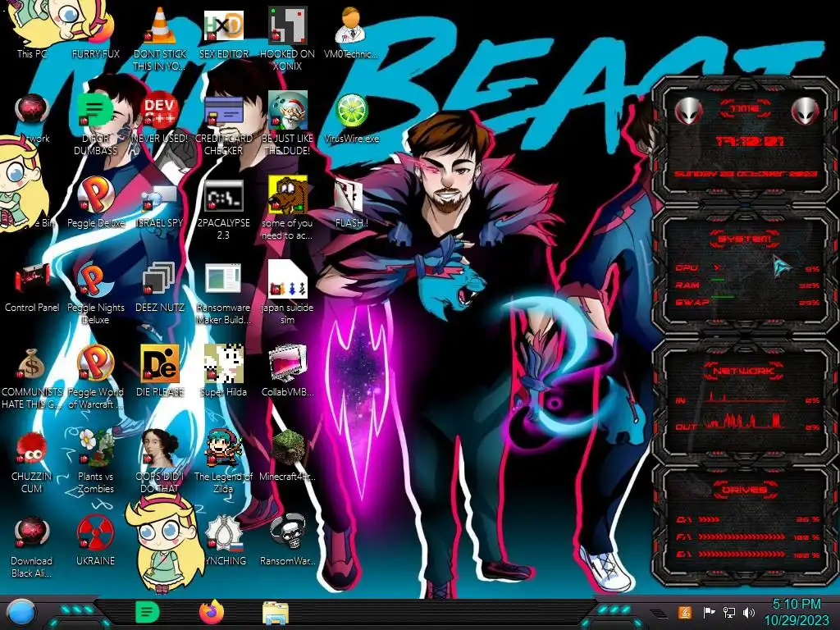Open the OOPS DID I DO THAT portrait icon
The image size is (840, 630).
pos(160,462)
